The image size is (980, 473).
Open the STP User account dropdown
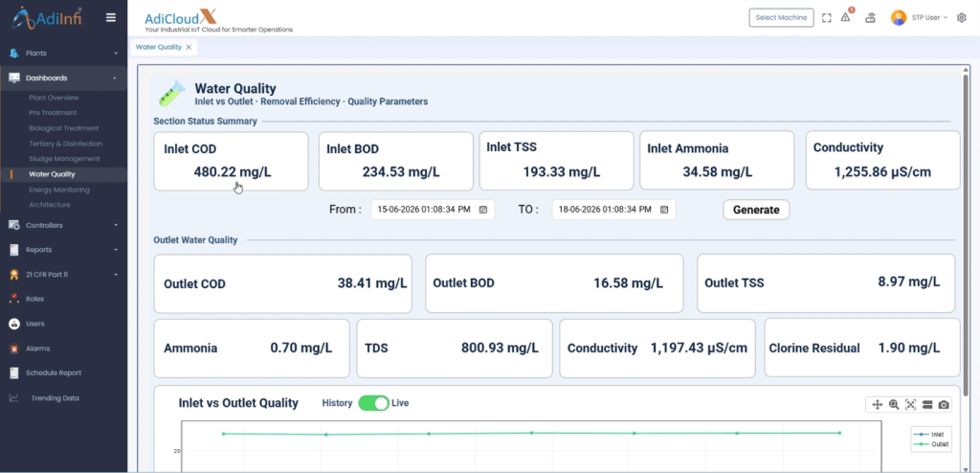tap(920, 17)
